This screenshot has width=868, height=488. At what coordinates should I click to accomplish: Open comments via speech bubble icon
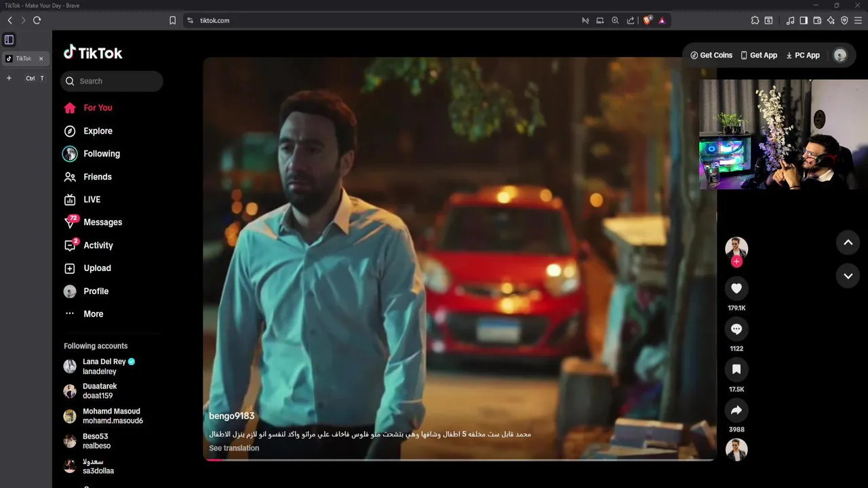tap(736, 329)
